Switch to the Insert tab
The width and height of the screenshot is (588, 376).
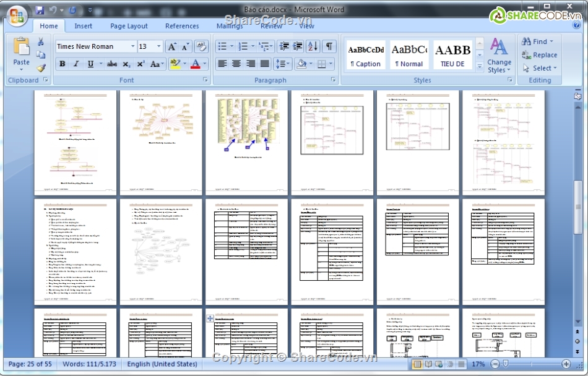(x=84, y=26)
